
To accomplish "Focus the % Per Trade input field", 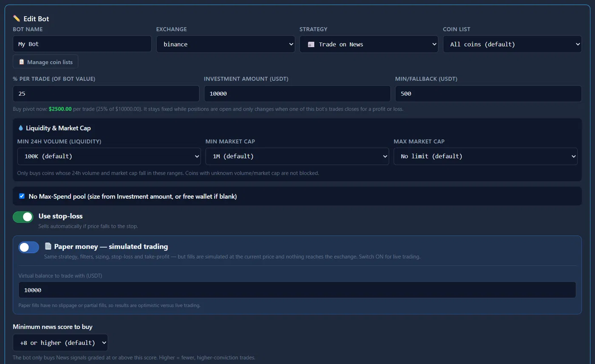I will click(106, 94).
